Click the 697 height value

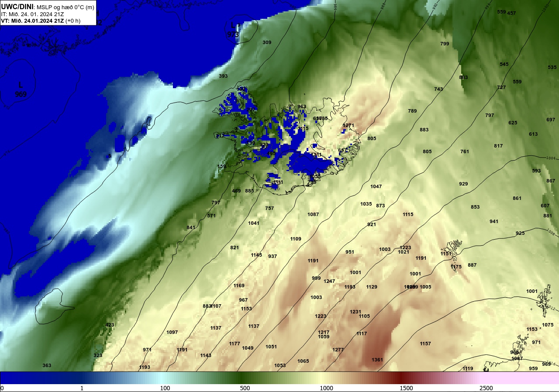point(551,120)
